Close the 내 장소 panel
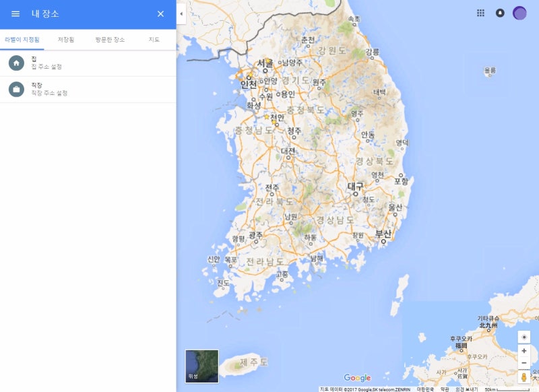The width and height of the screenshot is (539, 392). 160,13
